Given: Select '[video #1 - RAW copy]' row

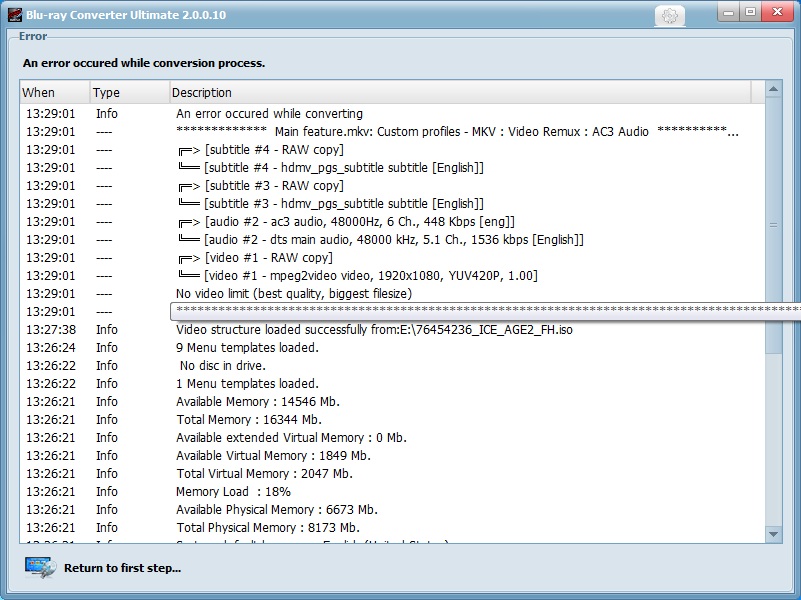Looking at the screenshot, I should (392, 257).
